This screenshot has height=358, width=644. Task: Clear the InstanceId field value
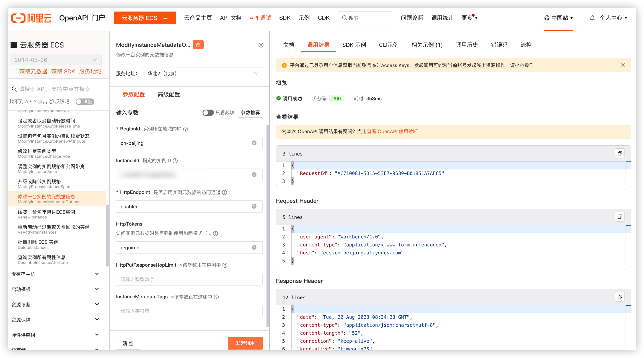[x=254, y=175]
